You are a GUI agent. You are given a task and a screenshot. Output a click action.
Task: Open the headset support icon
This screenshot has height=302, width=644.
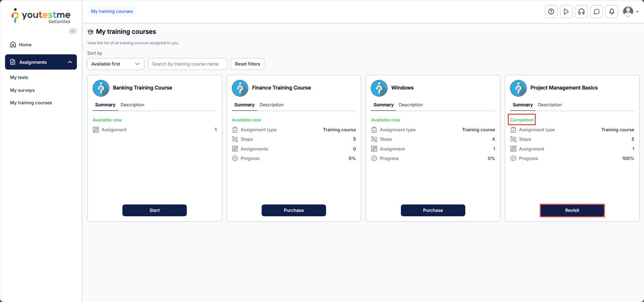point(581,12)
